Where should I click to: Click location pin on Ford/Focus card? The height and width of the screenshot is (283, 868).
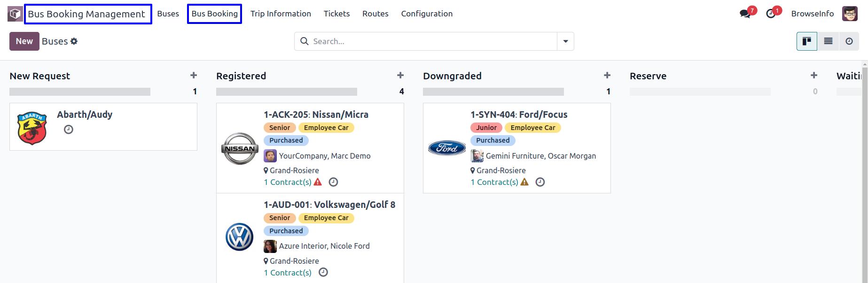[473, 170]
